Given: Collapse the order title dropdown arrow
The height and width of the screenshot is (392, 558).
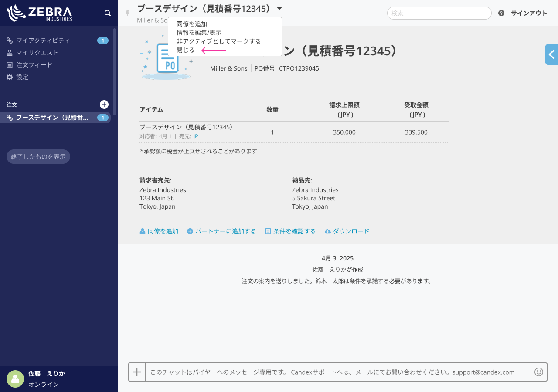Looking at the screenshot, I should (279, 8).
